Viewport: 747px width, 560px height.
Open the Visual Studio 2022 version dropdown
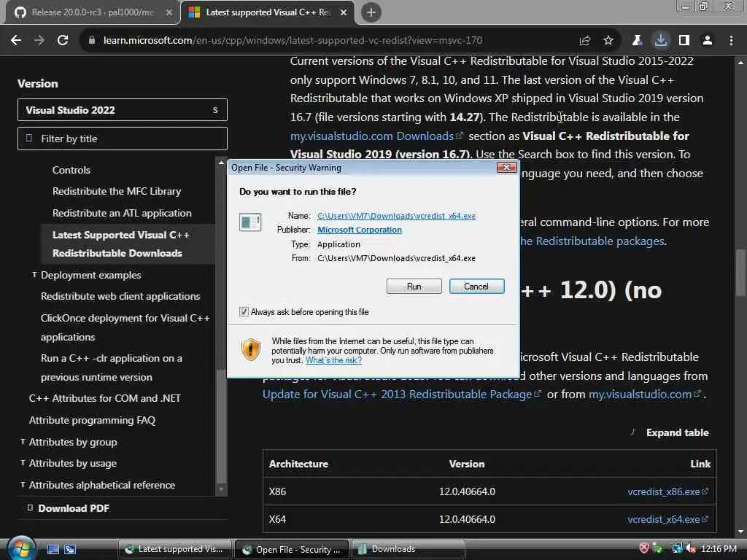tap(123, 110)
